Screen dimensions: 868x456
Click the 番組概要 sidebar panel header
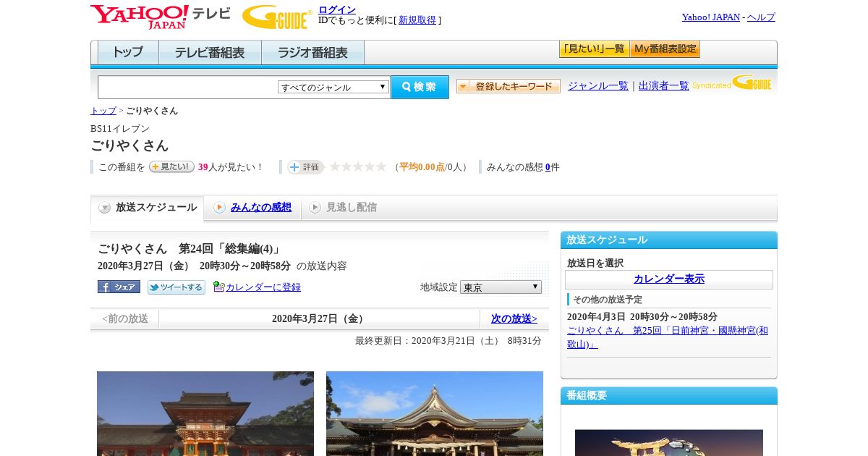click(x=669, y=396)
